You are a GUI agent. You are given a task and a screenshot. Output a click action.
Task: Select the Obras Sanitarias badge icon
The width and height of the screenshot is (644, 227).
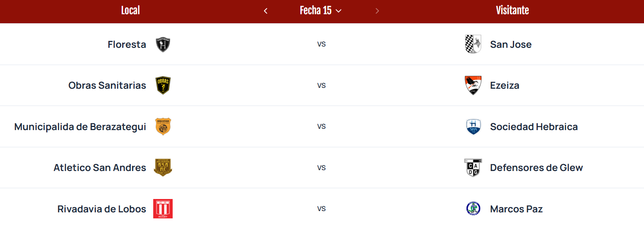click(163, 85)
